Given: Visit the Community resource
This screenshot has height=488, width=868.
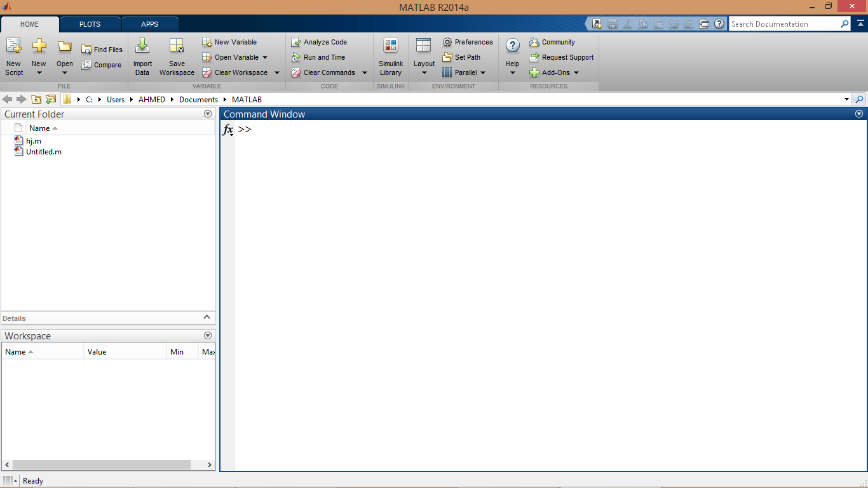Looking at the screenshot, I should 552,42.
